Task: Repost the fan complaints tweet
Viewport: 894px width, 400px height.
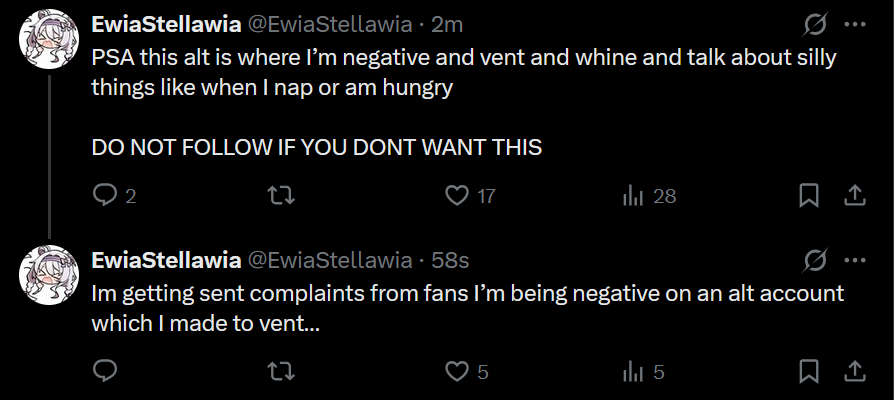Action: [282, 372]
